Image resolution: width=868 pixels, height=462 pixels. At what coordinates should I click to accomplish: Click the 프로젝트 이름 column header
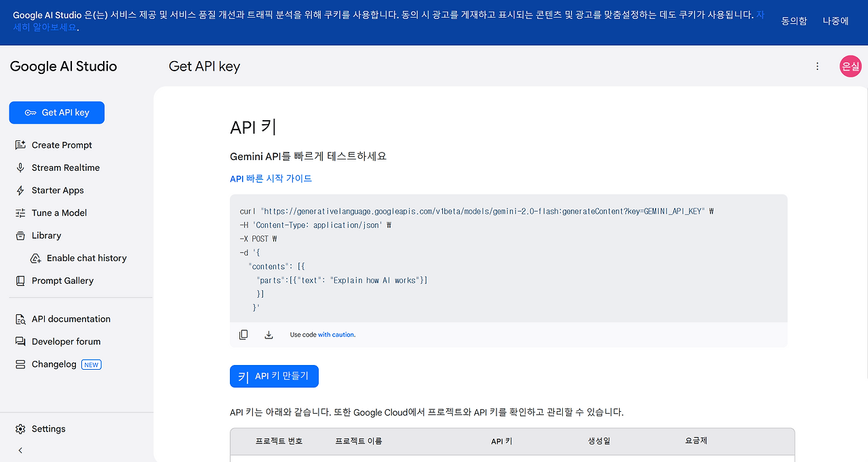(x=359, y=441)
